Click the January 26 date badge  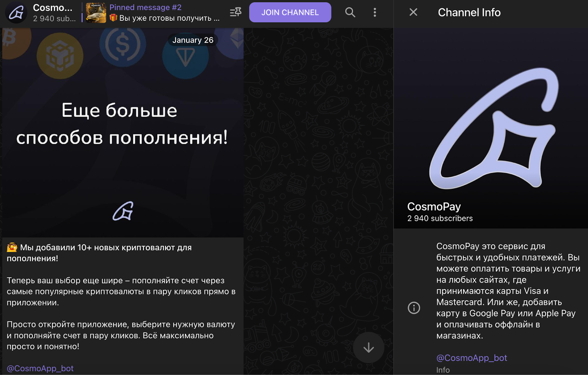point(193,40)
